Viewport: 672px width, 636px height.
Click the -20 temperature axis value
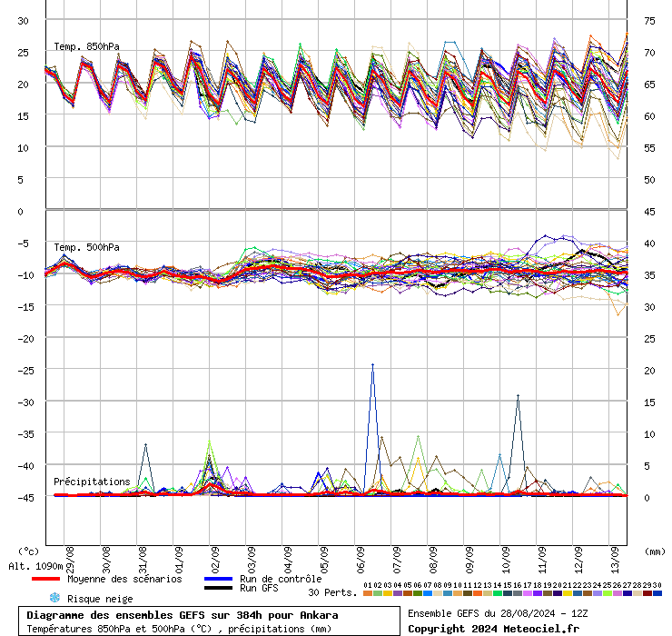(x=25, y=339)
